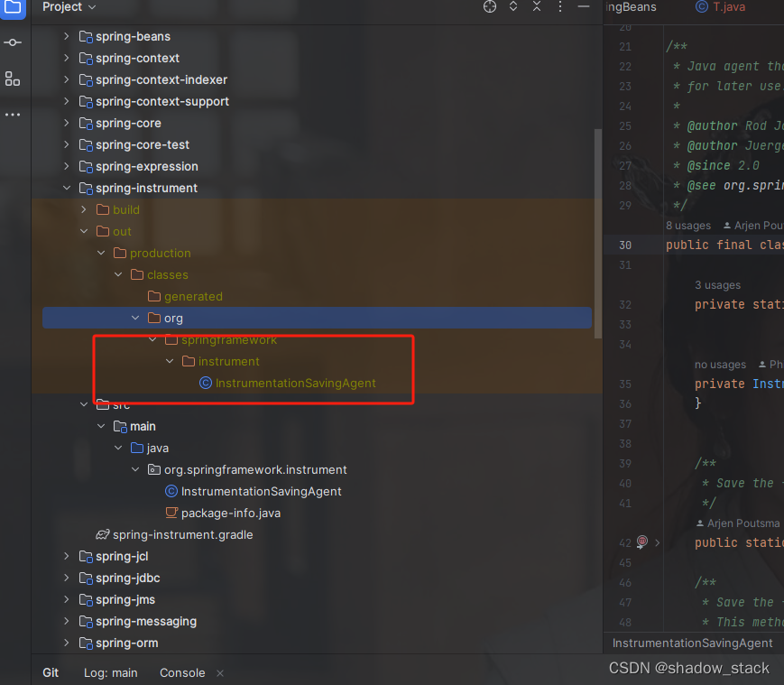Image resolution: width=784 pixels, height=685 pixels.
Task: Click production folder icon
Action: tap(119, 253)
